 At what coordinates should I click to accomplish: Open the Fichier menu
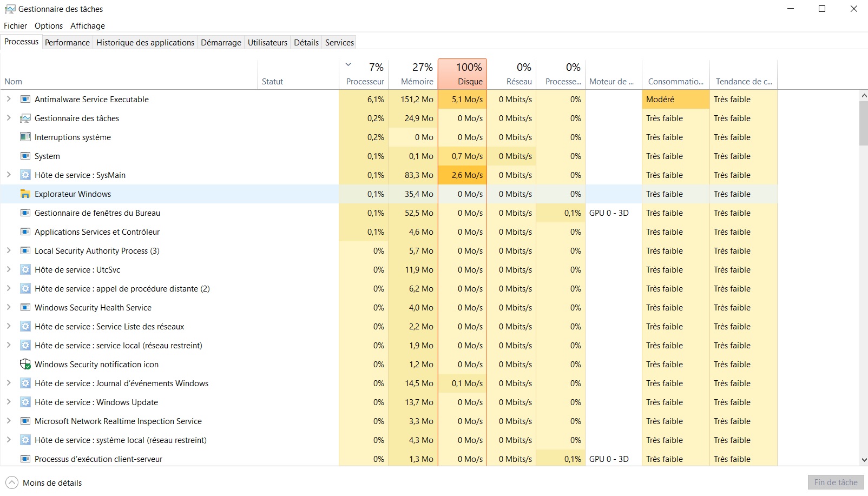tap(15, 26)
